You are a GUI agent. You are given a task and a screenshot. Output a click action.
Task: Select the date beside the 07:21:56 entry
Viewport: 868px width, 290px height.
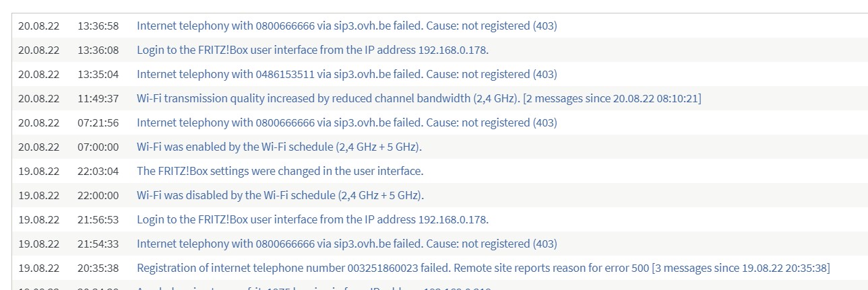(x=38, y=122)
